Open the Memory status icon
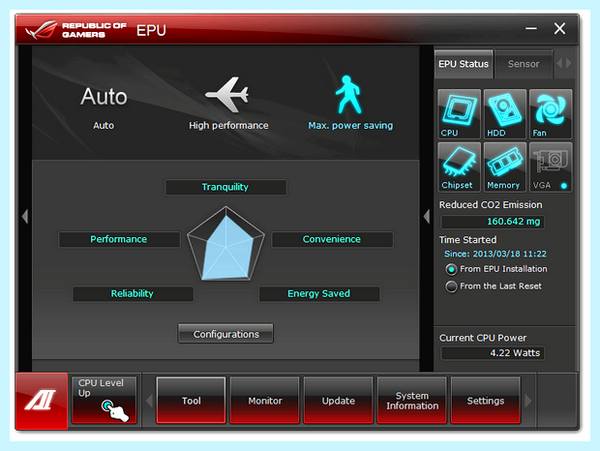 click(504, 167)
